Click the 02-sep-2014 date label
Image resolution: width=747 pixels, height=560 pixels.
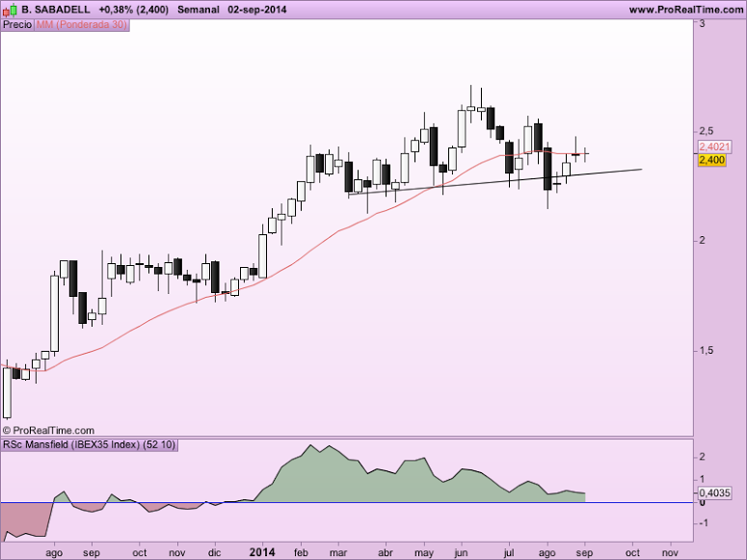[x=257, y=10]
